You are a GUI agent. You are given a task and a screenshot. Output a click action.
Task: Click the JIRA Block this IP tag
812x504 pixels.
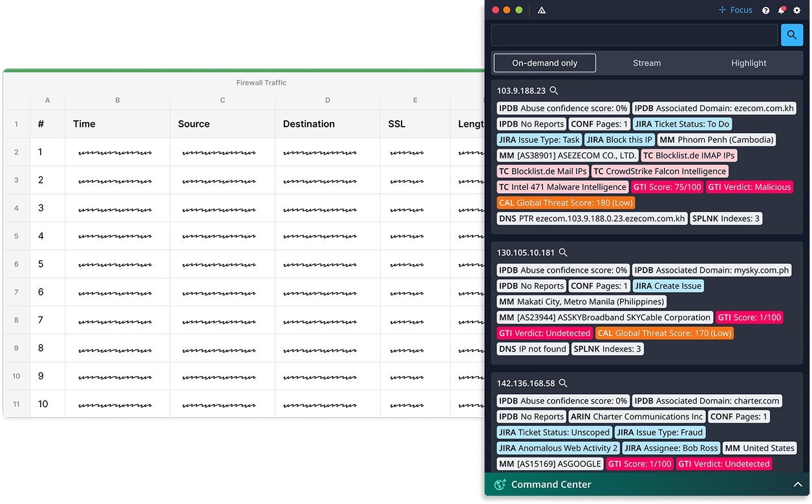click(x=619, y=140)
